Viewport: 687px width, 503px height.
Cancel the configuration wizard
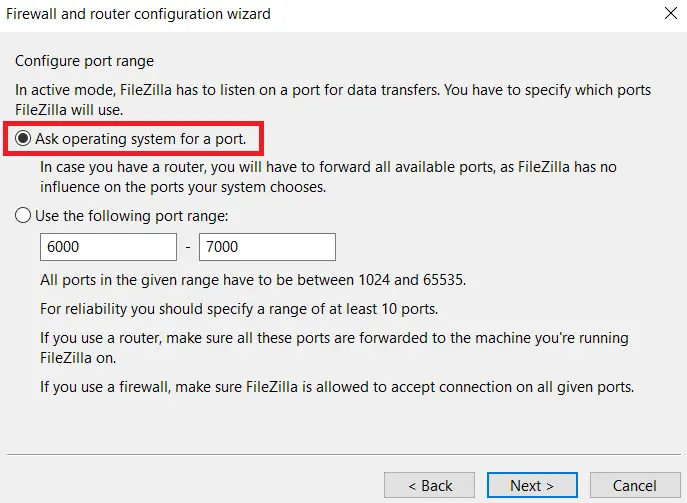pyautogui.click(x=635, y=485)
